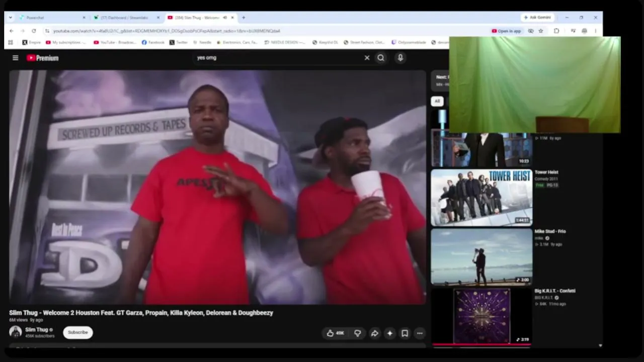Mute the Slim Thug tab audio icon

[225, 18]
